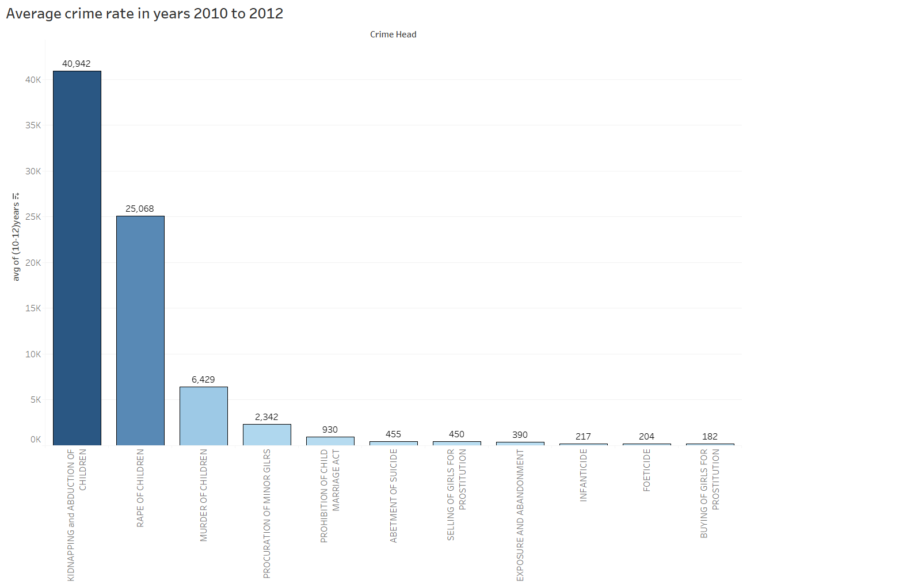
Task: Click the 40K tick on the y-axis
Action: 33,80
